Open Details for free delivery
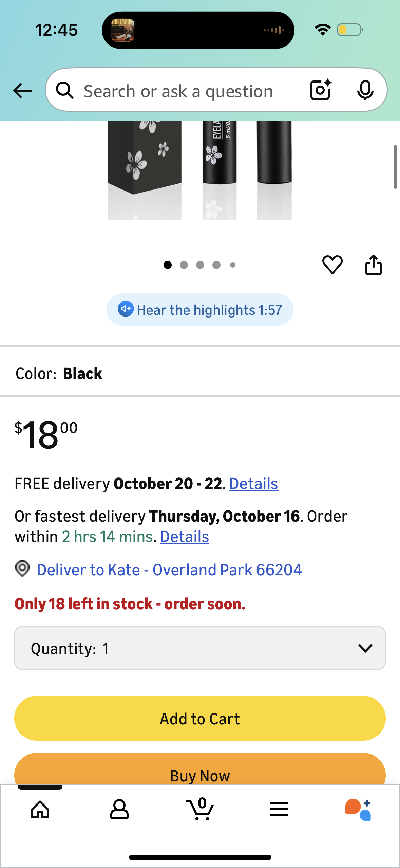 (x=253, y=484)
